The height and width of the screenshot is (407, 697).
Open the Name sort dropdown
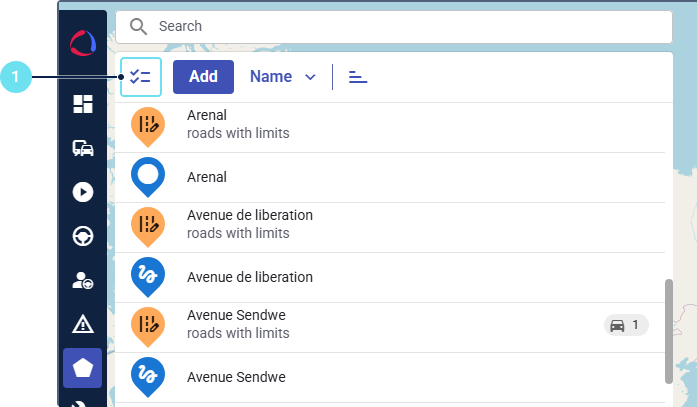point(271,77)
